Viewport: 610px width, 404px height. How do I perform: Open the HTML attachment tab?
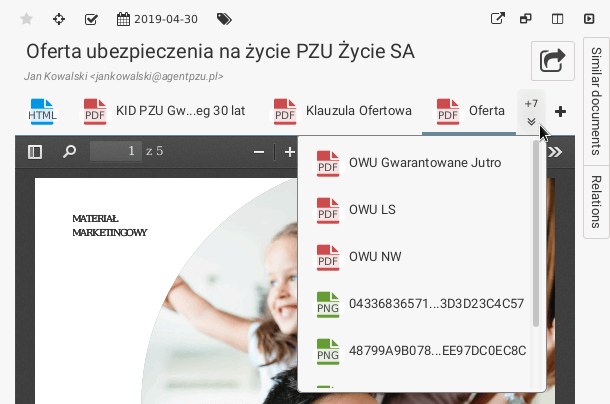point(43,112)
